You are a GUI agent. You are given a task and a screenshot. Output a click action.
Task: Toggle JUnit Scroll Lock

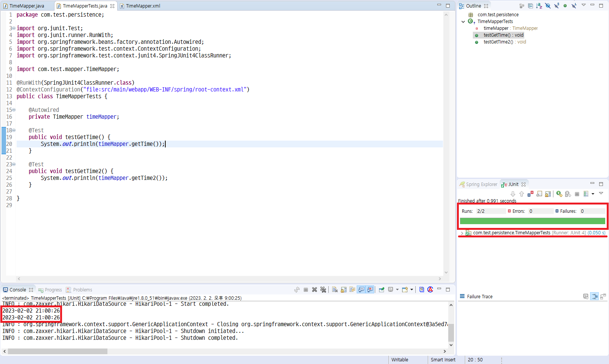click(548, 194)
